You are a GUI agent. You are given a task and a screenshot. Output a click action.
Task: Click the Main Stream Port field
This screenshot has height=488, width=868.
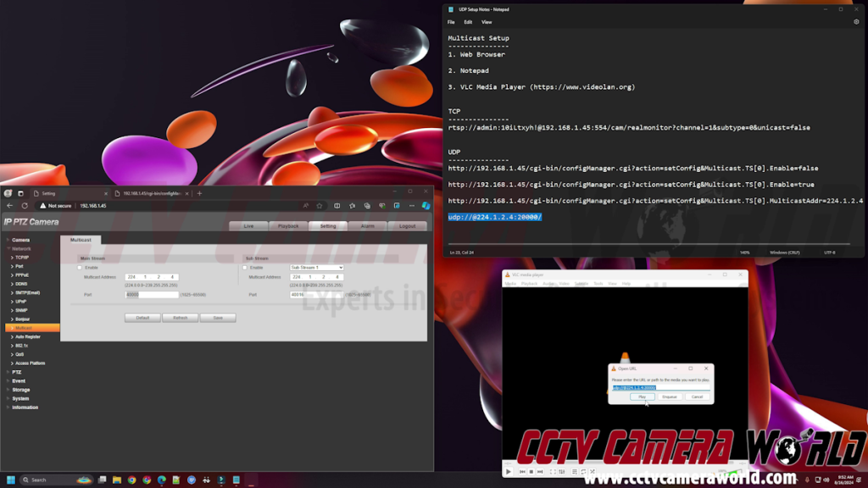tap(152, 295)
